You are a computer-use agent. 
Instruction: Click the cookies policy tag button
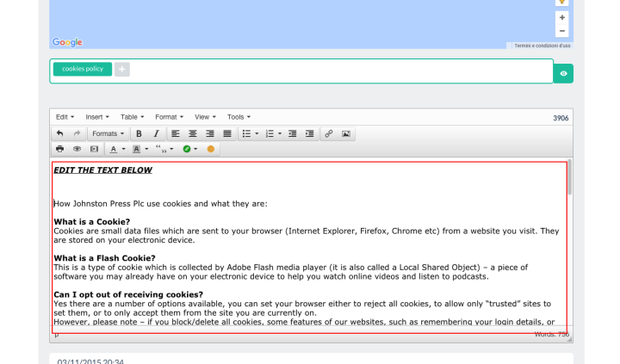point(83,70)
